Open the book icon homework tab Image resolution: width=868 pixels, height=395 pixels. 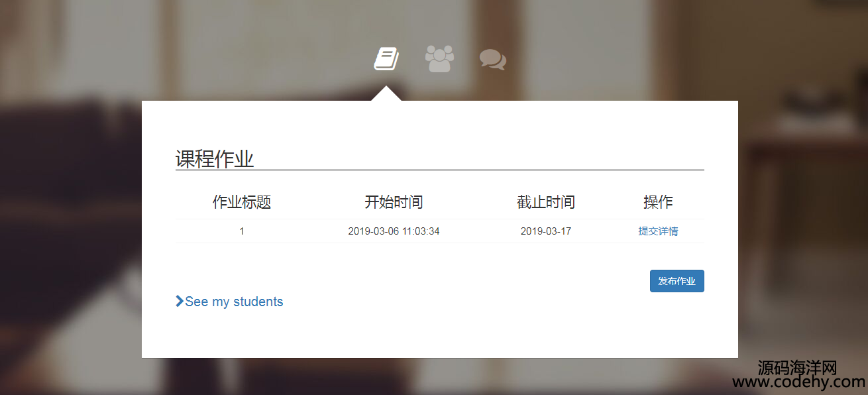(386, 58)
